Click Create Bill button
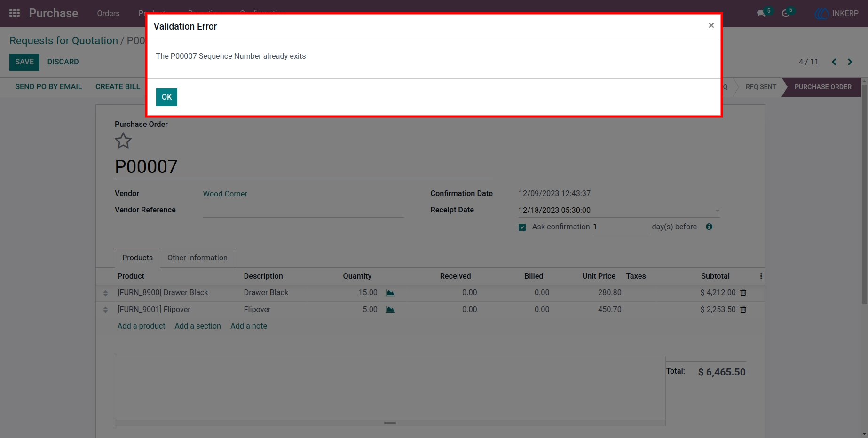Image resolution: width=868 pixels, height=438 pixels. pos(118,87)
